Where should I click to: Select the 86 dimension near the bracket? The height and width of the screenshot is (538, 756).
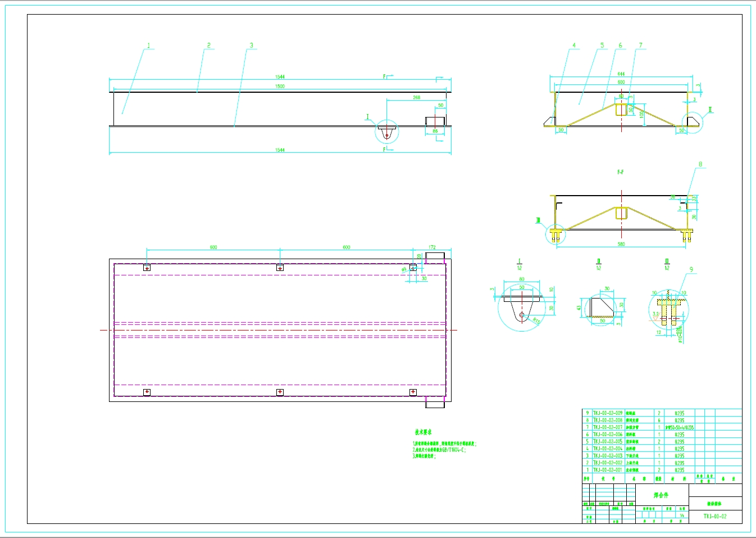[x=435, y=131]
